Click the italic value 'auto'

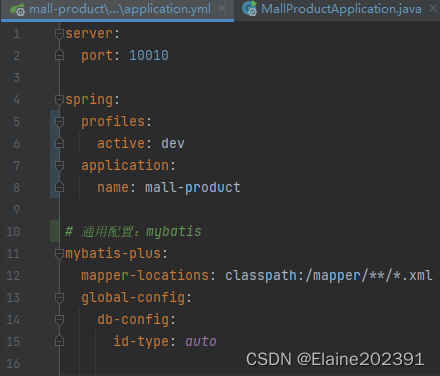201,341
